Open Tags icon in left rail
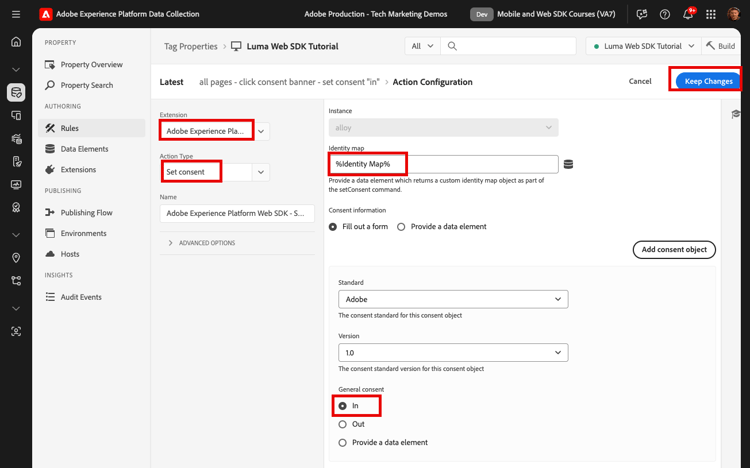 coord(16,92)
